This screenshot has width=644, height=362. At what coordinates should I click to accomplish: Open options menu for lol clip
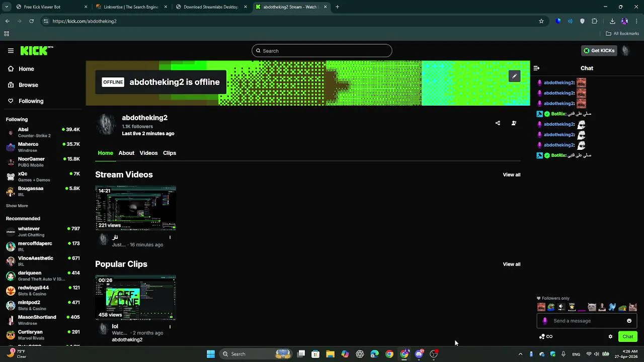[170, 327]
